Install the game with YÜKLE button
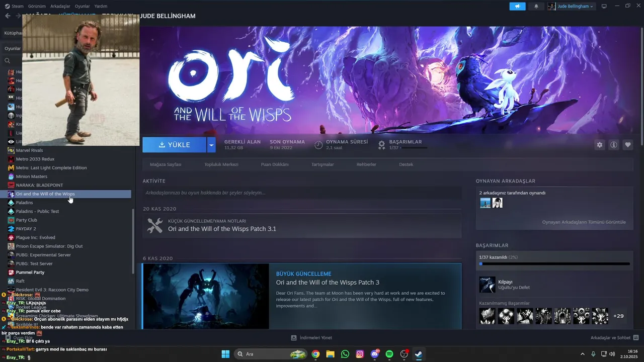This screenshot has height=362, width=644. coord(174,145)
